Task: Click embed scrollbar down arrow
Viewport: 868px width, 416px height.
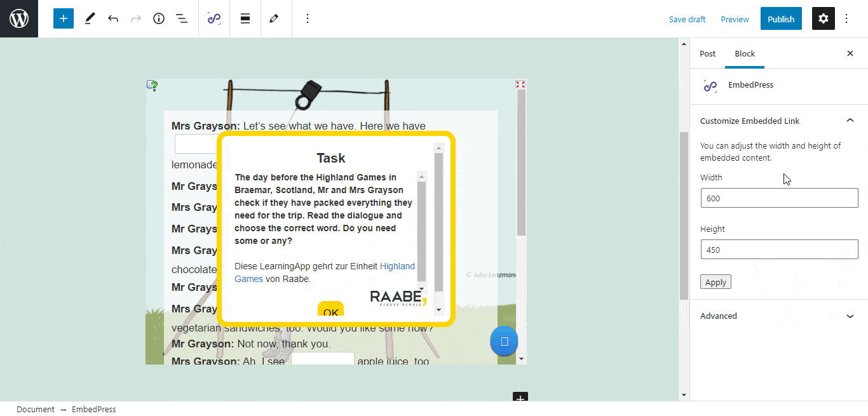Action: point(522,359)
